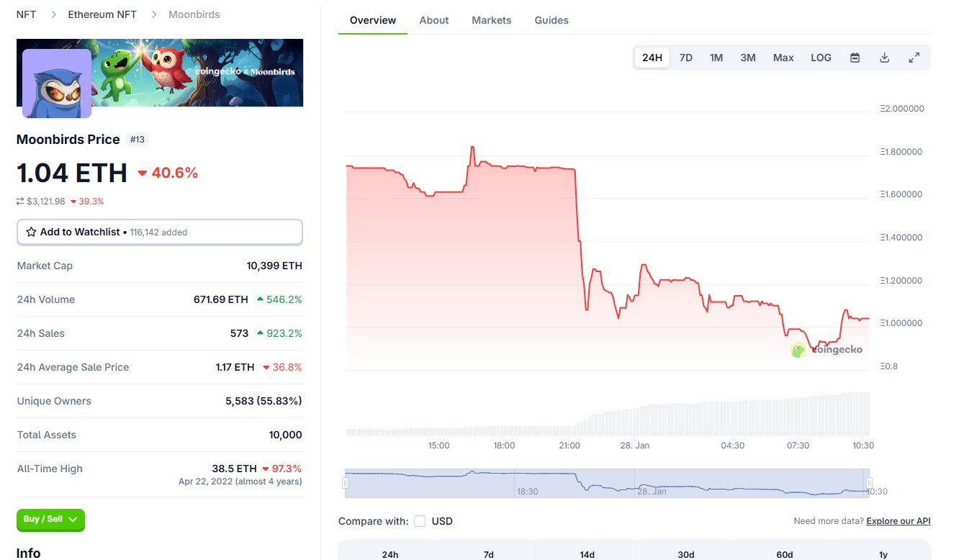
Task: Switch chart to 1M timeframe
Action: point(716,57)
